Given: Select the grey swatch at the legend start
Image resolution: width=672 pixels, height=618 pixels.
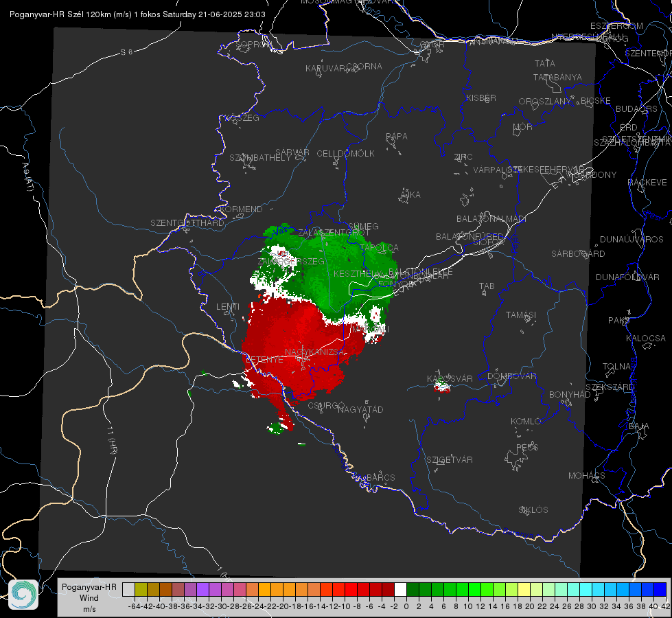Looking at the screenshot, I should pyautogui.click(x=128, y=589).
